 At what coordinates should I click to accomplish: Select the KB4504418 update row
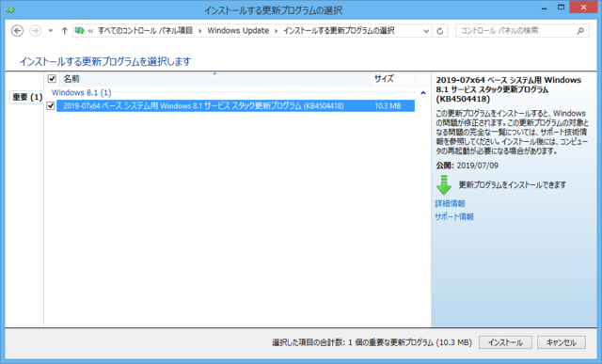[235, 105]
